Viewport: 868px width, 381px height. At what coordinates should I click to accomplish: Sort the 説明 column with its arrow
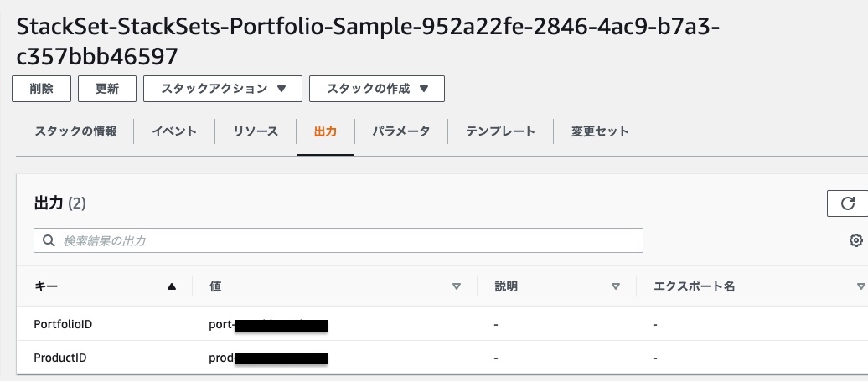click(616, 286)
